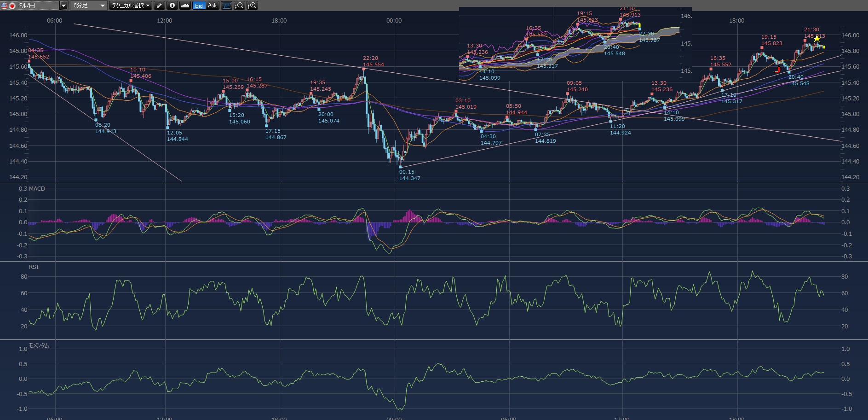Open the ドル/円 currency pair dropdown arrow
868x420 pixels.
pyautogui.click(x=64, y=6)
